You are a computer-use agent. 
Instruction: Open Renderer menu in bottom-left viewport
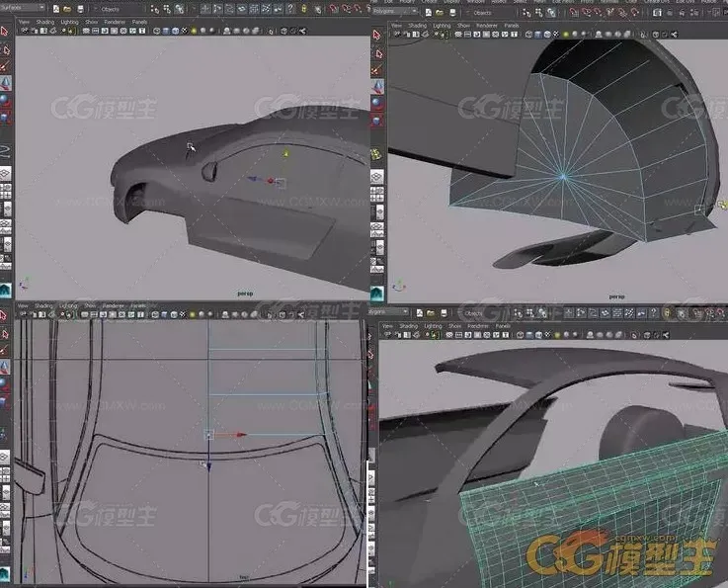pos(113,306)
